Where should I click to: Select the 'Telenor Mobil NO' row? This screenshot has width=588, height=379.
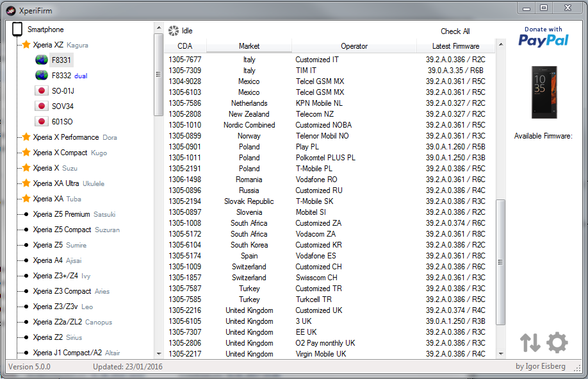click(x=330, y=135)
